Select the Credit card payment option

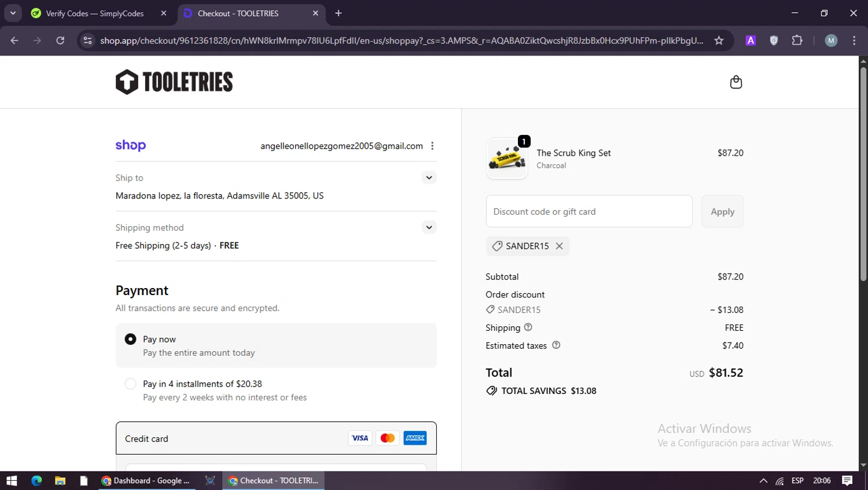(276, 438)
